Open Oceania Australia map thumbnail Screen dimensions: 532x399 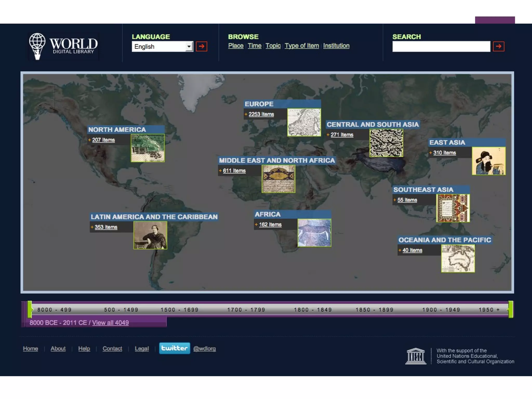(458, 258)
